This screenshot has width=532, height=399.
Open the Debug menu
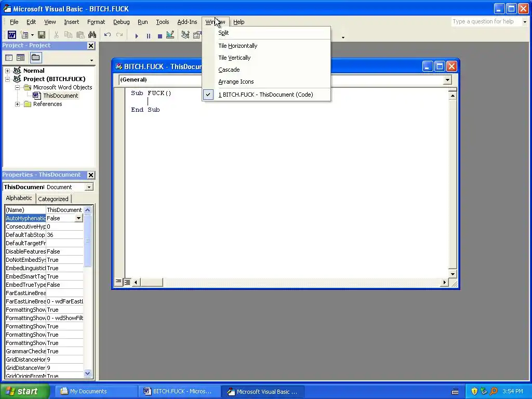tap(121, 22)
